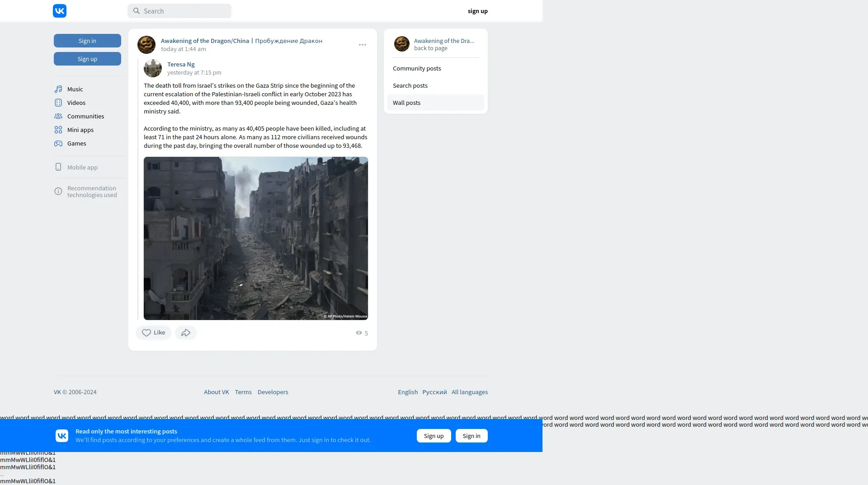Click the Games controller icon
868x485 pixels.
point(58,144)
